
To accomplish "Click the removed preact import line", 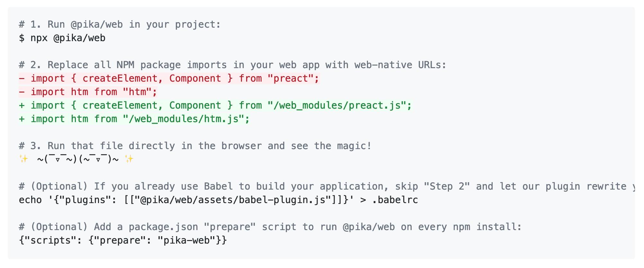I will [x=169, y=78].
